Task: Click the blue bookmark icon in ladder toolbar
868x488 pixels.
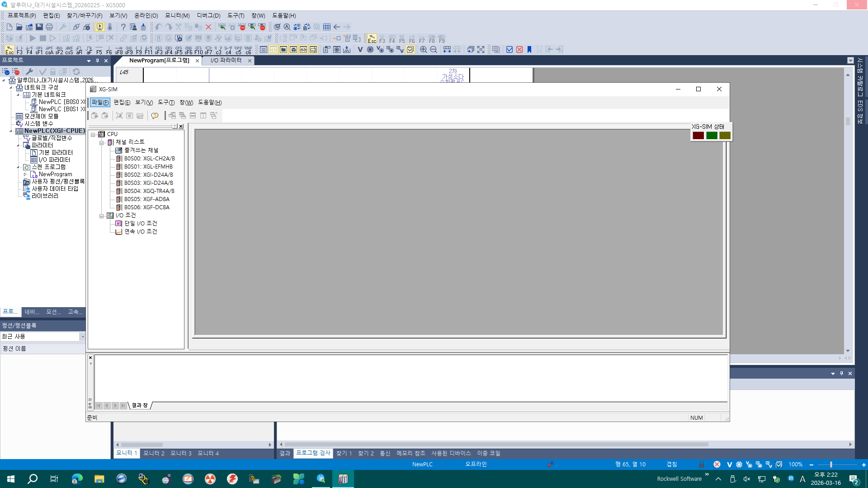Action: pos(529,50)
